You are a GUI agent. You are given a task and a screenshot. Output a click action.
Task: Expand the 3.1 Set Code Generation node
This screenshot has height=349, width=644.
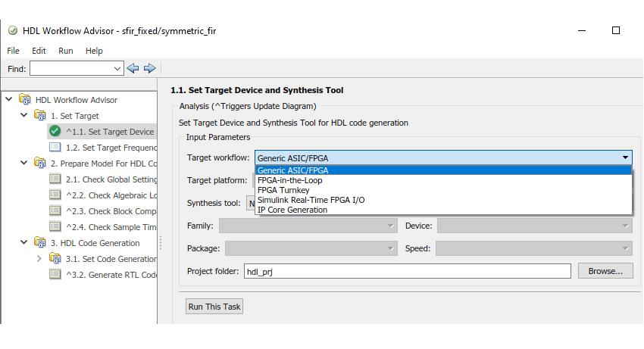39,259
